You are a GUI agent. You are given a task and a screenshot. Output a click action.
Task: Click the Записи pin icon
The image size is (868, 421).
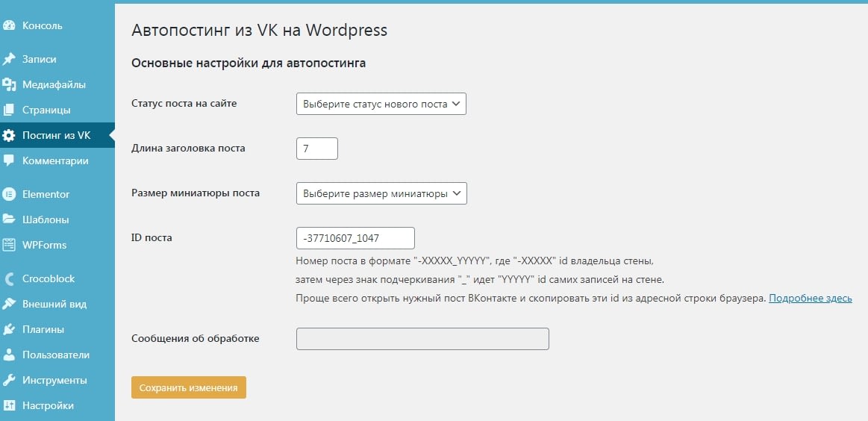tap(9, 59)
